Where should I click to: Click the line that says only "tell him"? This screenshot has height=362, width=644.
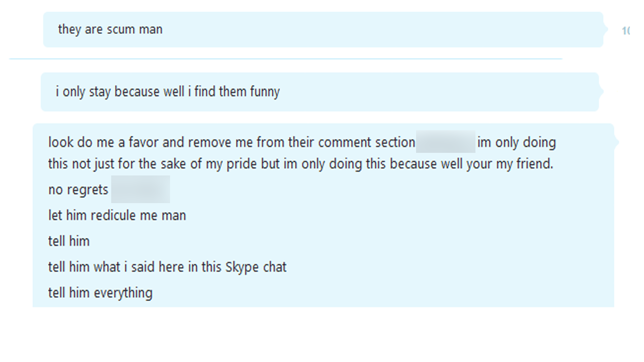pyautogui.click(x=68, y=241)
